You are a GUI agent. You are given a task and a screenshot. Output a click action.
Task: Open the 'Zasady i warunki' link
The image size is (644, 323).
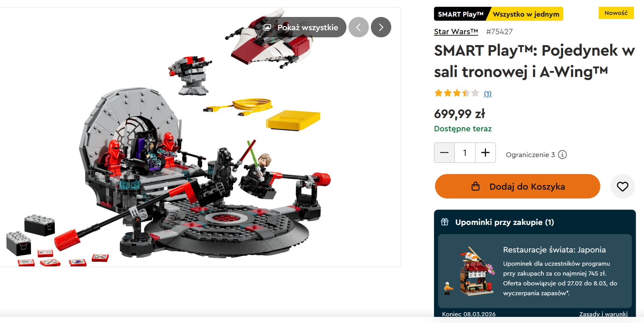tap(603, 314)
